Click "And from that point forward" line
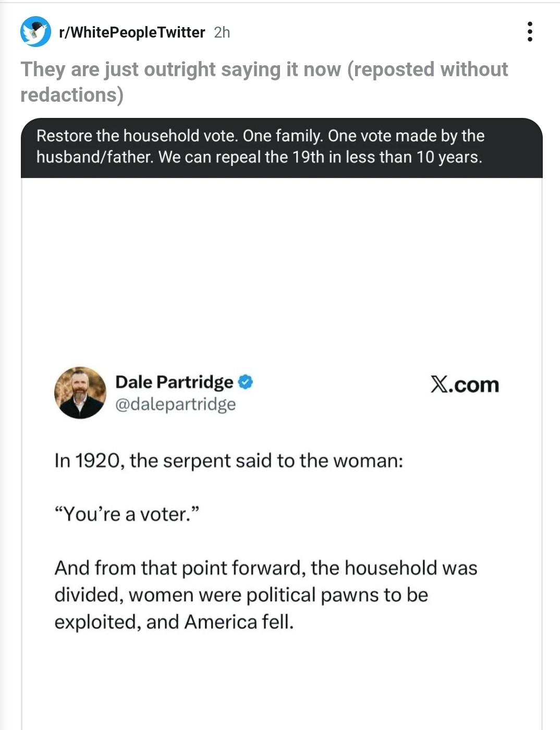This screenshot has width=560, height=730. coord(265,568)
